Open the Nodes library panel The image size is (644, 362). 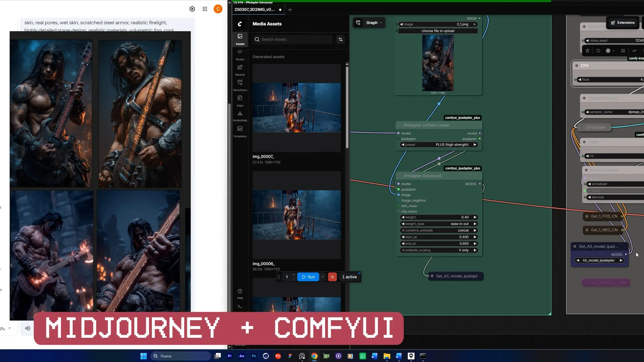pyautogui.click(x=240, y=55)
